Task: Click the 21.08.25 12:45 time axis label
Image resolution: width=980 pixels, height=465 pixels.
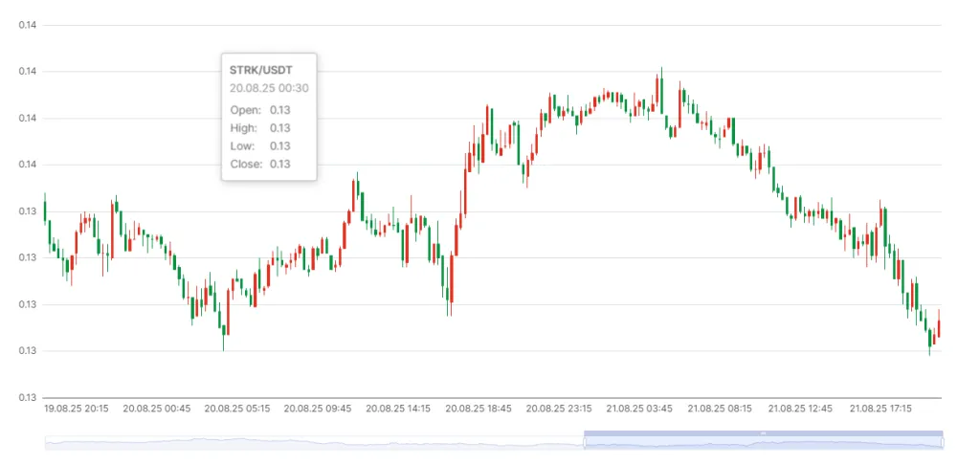Action: [x=801, y=409]
